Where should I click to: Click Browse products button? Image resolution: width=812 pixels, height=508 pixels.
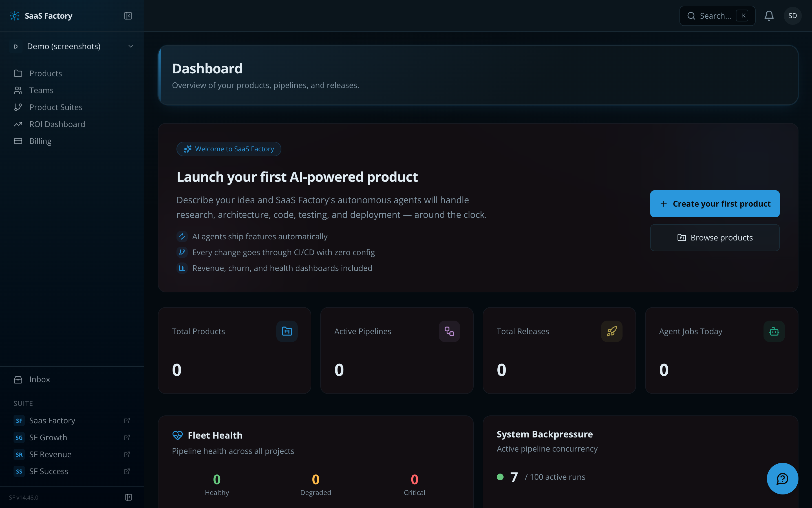click(715, 238)
